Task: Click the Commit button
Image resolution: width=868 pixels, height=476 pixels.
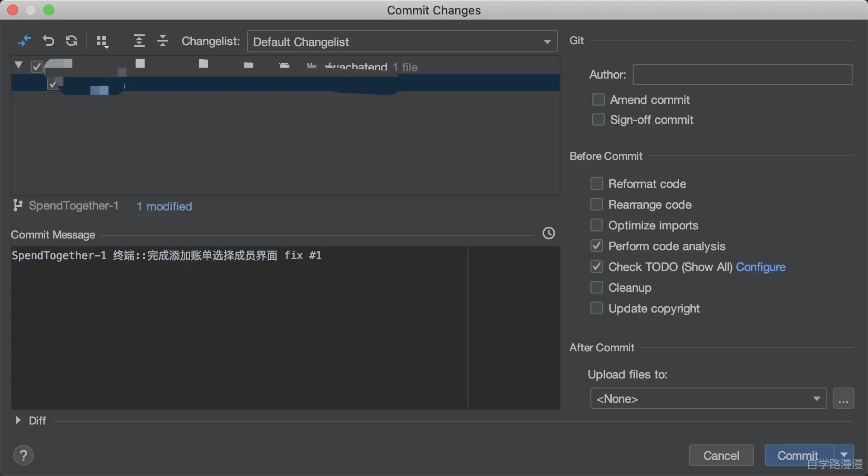Action: 799,455
